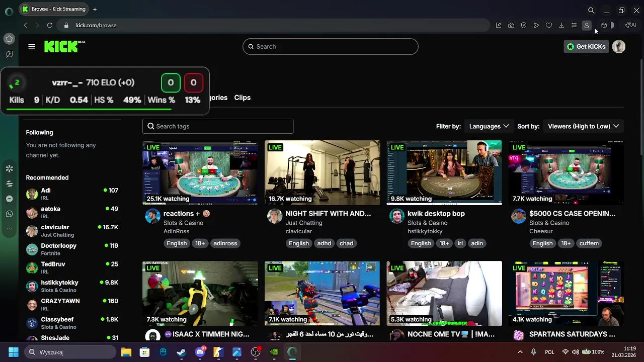Filter by the cuffem tag
This screenshot has height=362, width=644.
(589, 243)
